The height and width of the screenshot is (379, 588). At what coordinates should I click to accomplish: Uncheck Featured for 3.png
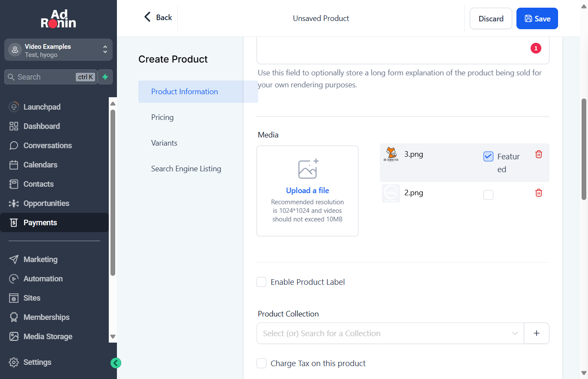point(488,157)
